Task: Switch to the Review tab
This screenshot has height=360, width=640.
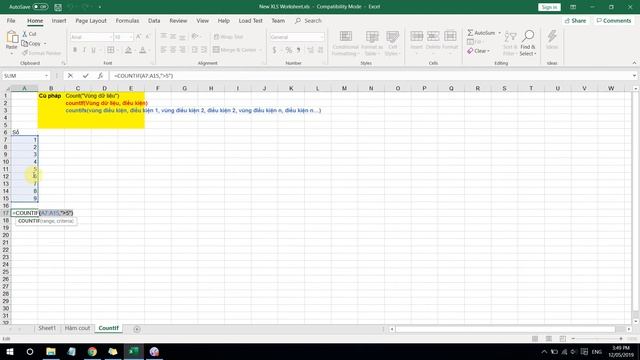Action: point(178,20)
